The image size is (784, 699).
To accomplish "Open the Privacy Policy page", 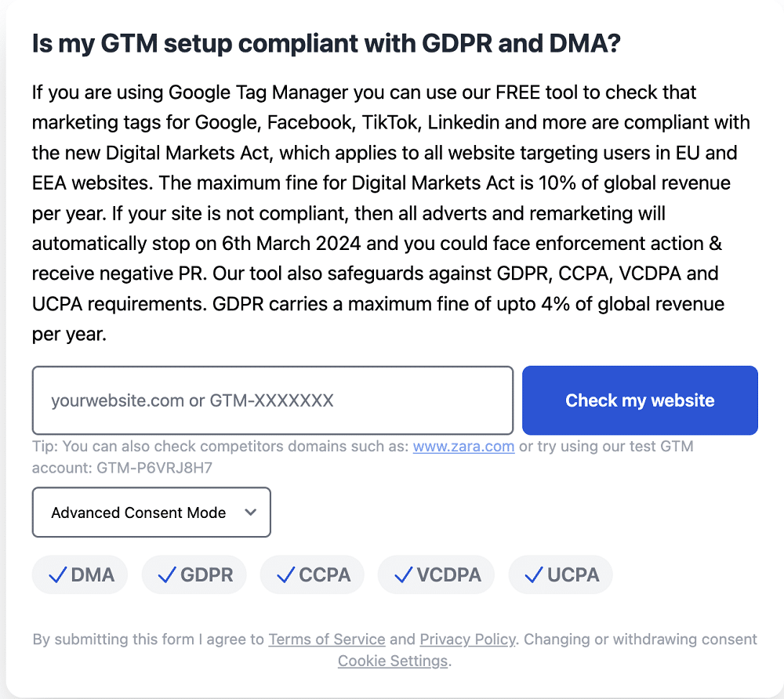I will click(x=467, y=639).
